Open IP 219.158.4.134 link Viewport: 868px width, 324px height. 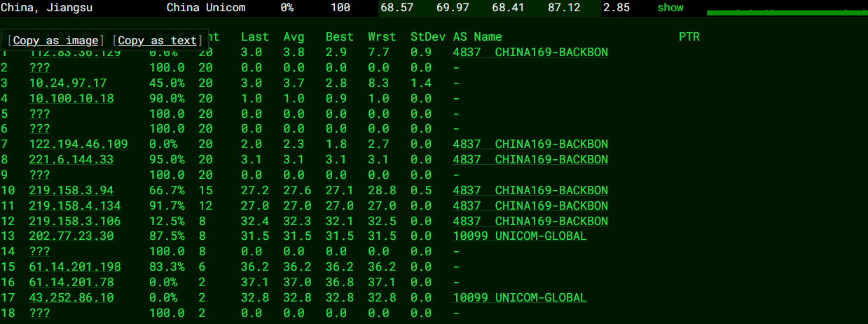click(74, 206)
